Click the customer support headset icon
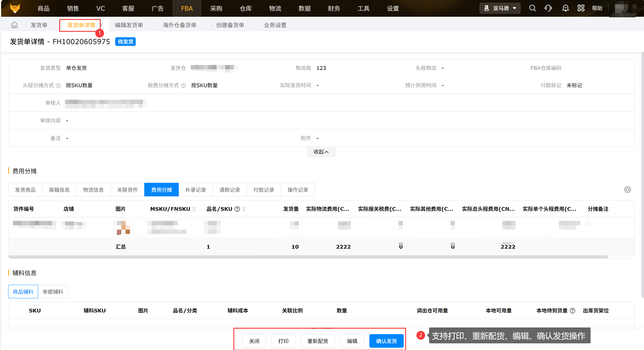This screenshot has height=350, width=644. click(548, 8)
